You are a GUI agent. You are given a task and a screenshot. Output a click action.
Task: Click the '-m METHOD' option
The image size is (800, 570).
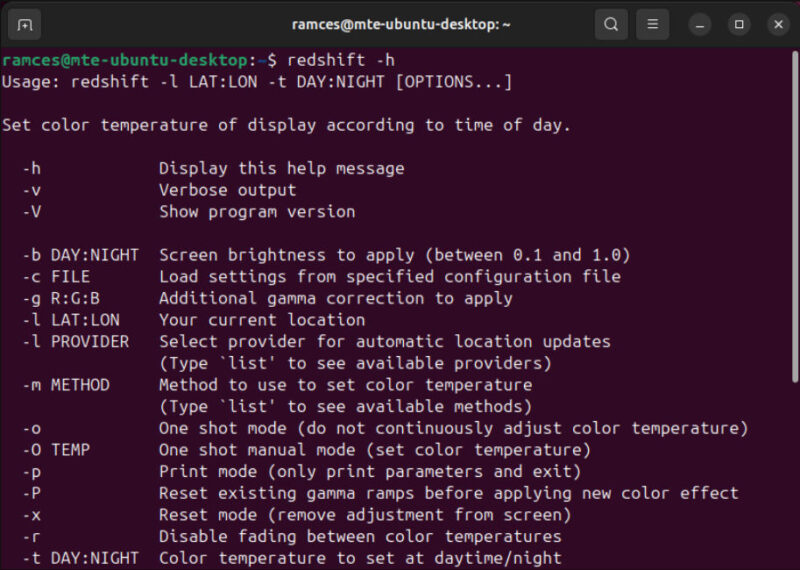(66, 385)
